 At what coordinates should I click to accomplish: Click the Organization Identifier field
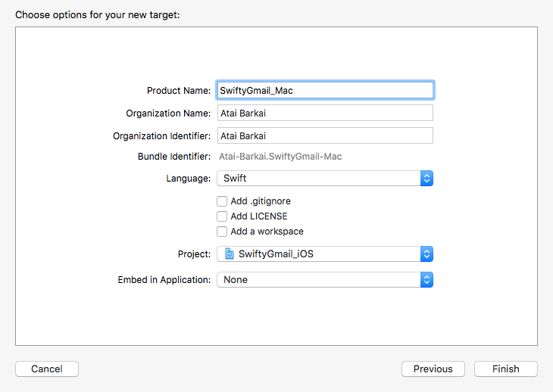(324, 135)
